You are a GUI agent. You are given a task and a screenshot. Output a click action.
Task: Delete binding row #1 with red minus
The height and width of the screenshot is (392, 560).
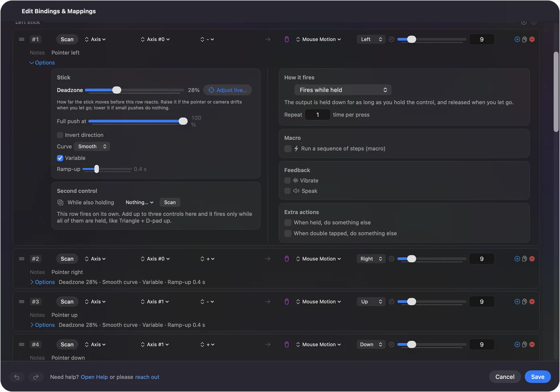click(532, 39)
